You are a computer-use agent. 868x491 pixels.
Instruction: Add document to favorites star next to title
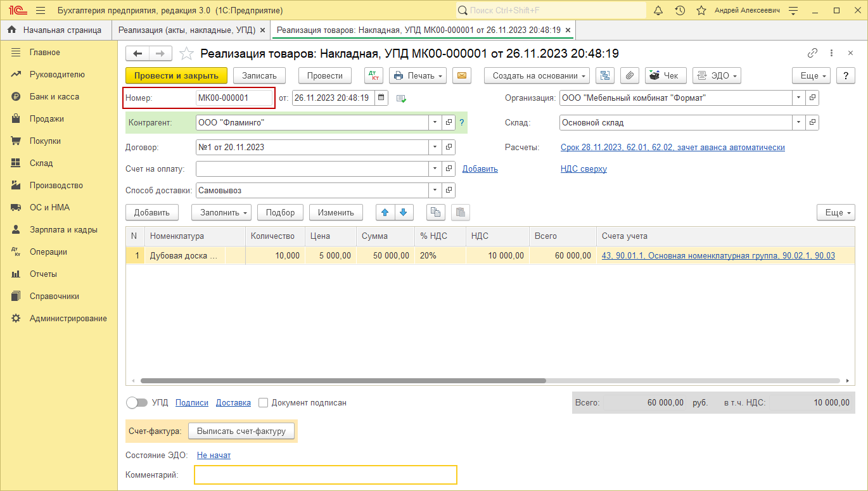pyautogui.click(x=186, y=54)
